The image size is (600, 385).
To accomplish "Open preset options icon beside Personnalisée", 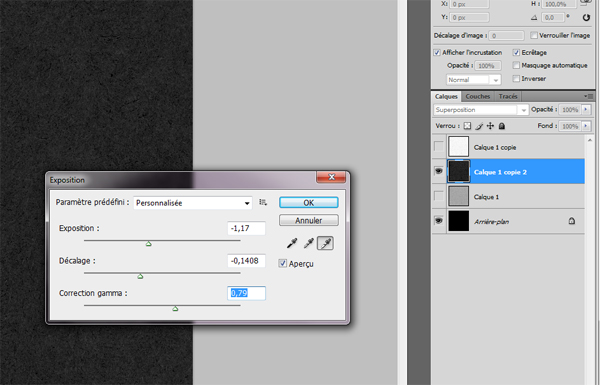I will pyautogui.click(x=263, y=202).
